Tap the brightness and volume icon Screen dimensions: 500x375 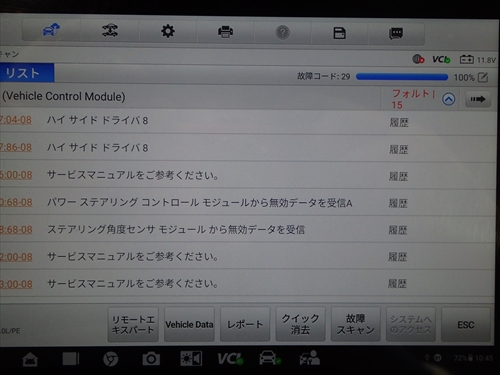pyautogui.click(x=191, y=359)
